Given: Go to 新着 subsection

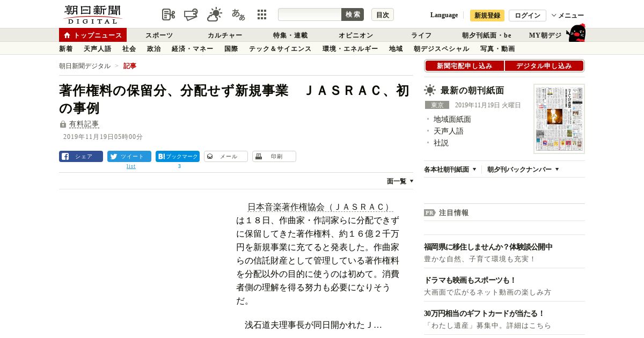Looking at the screenshot, I should 66,49.
